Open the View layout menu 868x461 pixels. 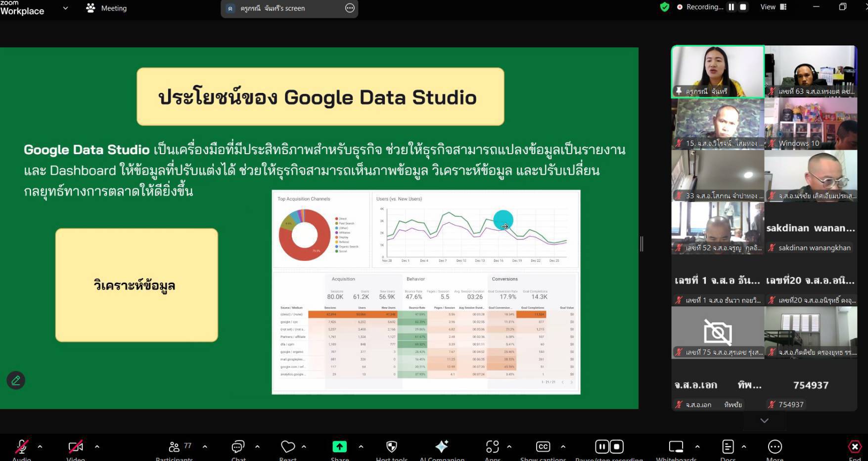point(773,7)
